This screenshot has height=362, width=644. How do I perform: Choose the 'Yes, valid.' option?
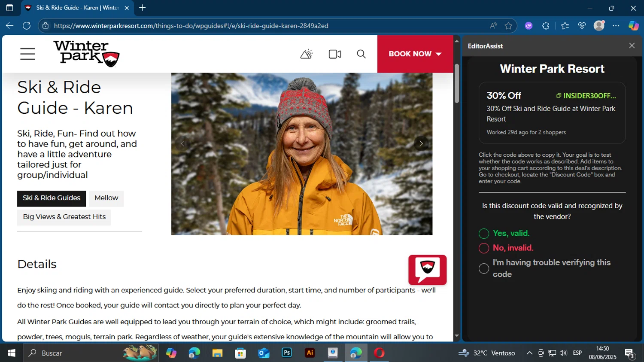coord(484,234)
